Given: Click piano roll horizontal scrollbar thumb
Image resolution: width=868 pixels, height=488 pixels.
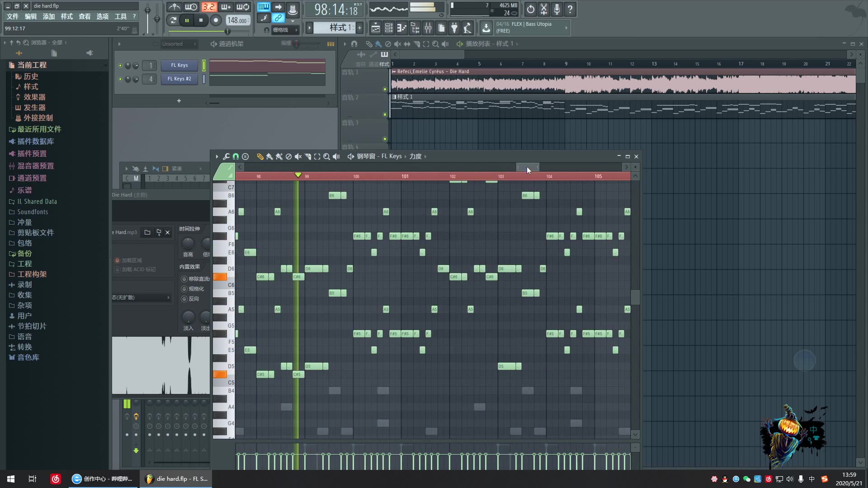Looking at the screenshot, I should point(528,167).
